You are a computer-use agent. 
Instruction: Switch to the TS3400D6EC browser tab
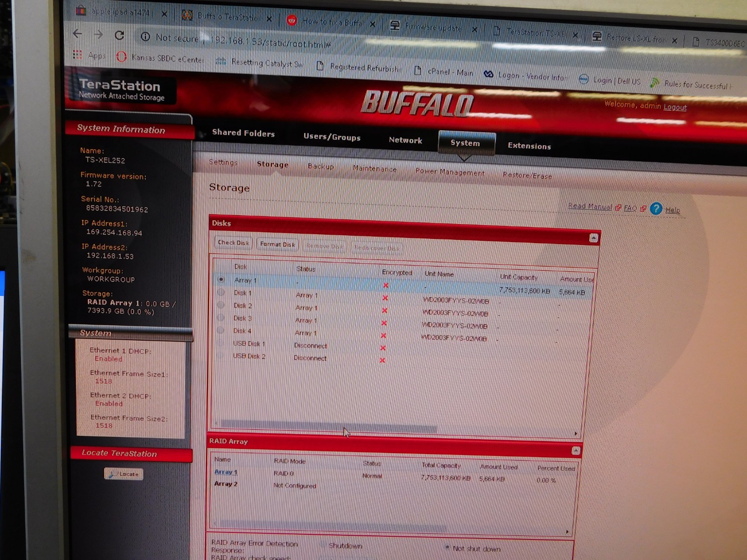(718, 42)
